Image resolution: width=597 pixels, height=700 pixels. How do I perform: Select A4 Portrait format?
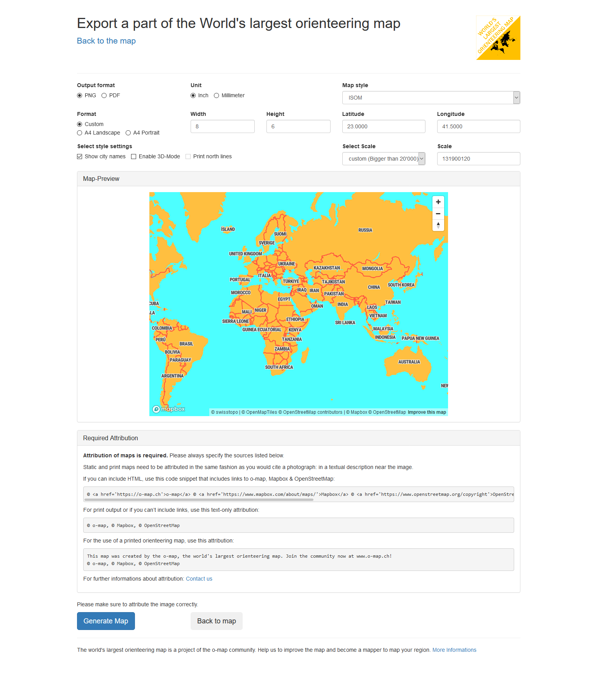(x=128, y=133)
